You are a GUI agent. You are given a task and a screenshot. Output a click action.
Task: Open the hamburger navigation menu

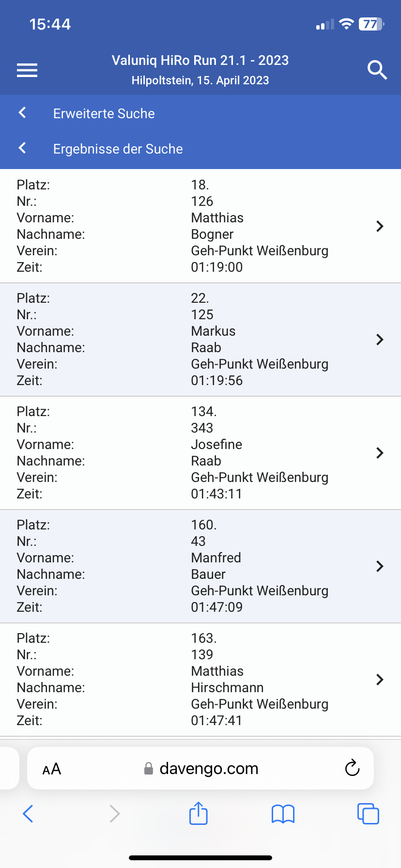pyautogui.click(x=27, y=70)
